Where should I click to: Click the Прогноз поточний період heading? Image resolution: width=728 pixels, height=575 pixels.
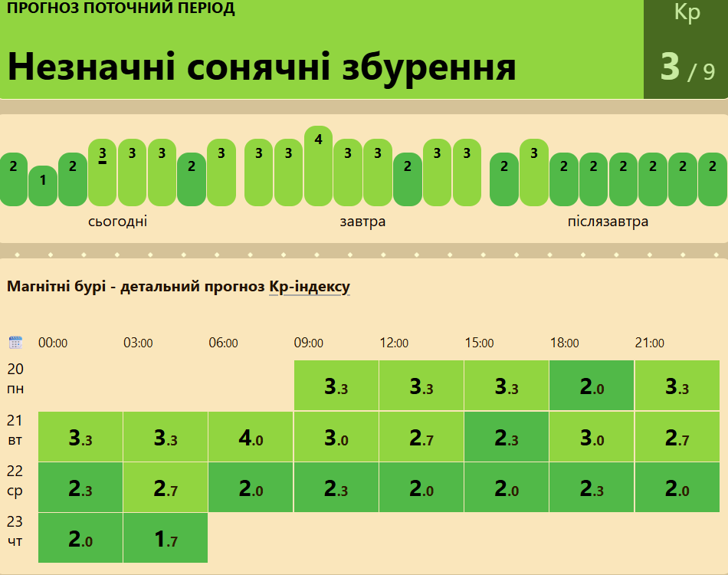pos(121,9)
